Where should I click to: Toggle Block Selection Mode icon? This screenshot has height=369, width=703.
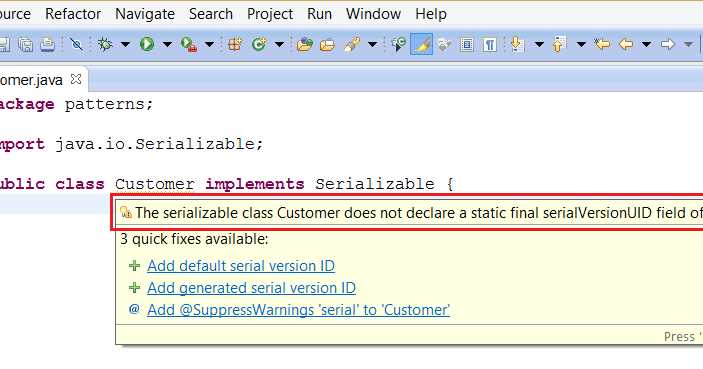(467, 44)
